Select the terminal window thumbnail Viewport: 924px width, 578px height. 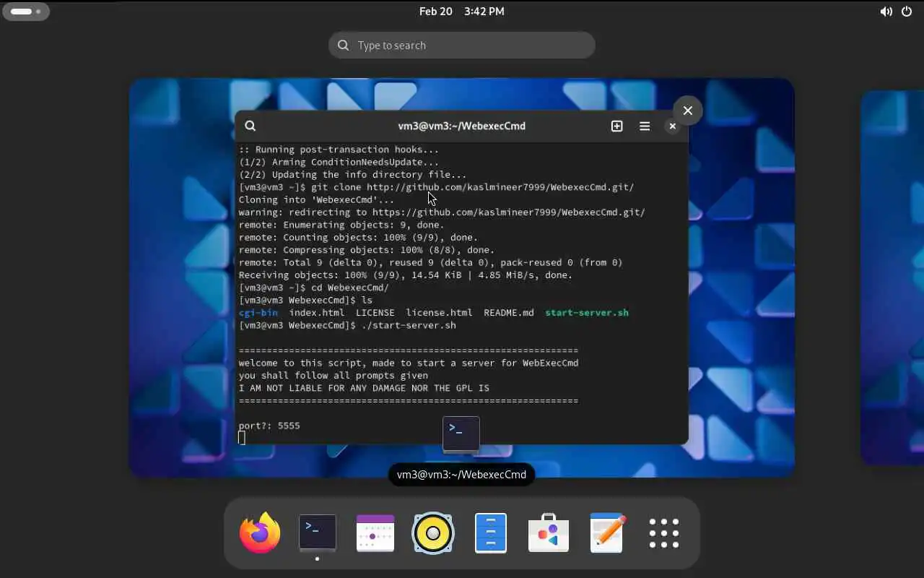[x=462, y=277]
